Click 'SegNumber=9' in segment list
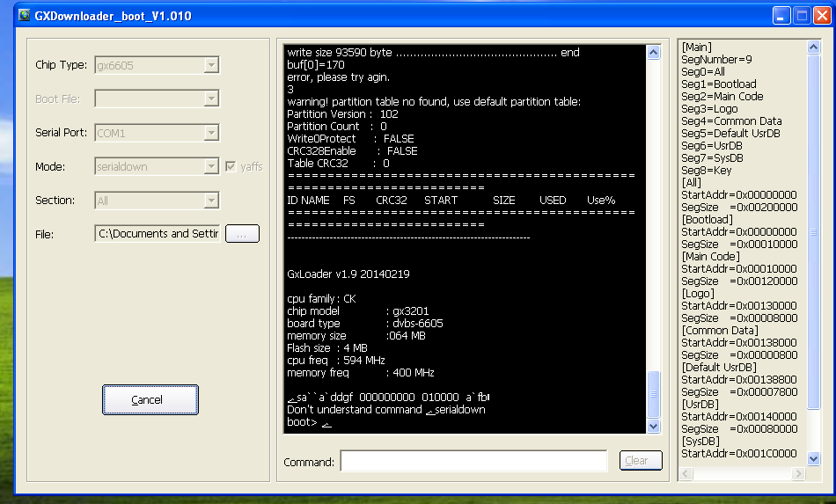 [716, 59]
